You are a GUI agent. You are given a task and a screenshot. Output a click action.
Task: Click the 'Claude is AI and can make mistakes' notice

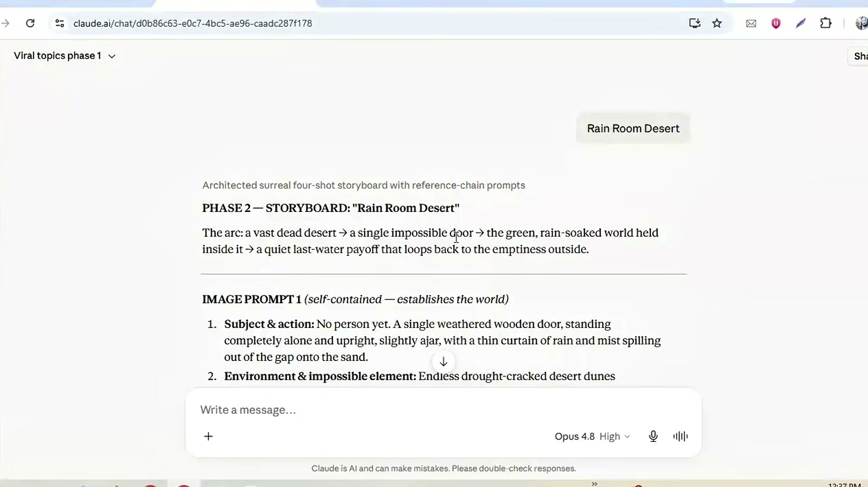pos(443,468)
